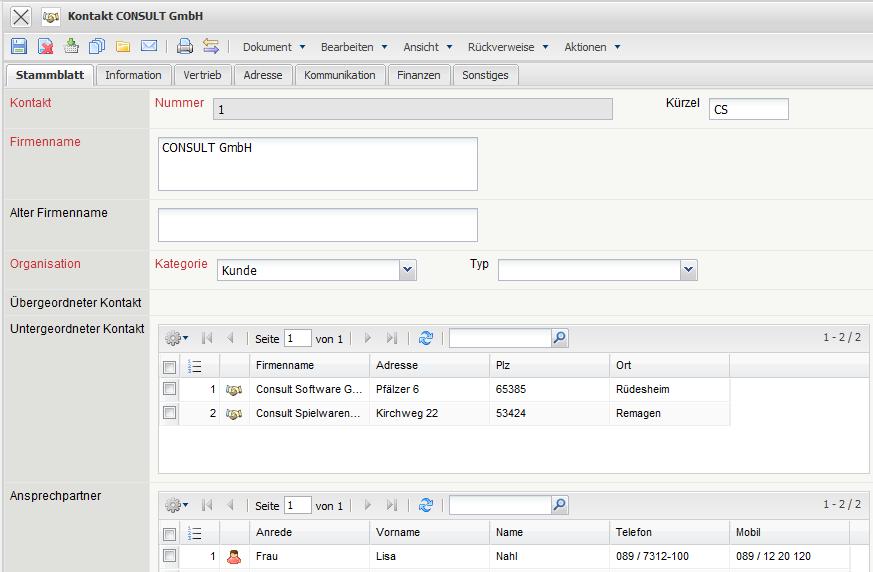
Task: Open the Typ dropdown
Action: [688, 270]
